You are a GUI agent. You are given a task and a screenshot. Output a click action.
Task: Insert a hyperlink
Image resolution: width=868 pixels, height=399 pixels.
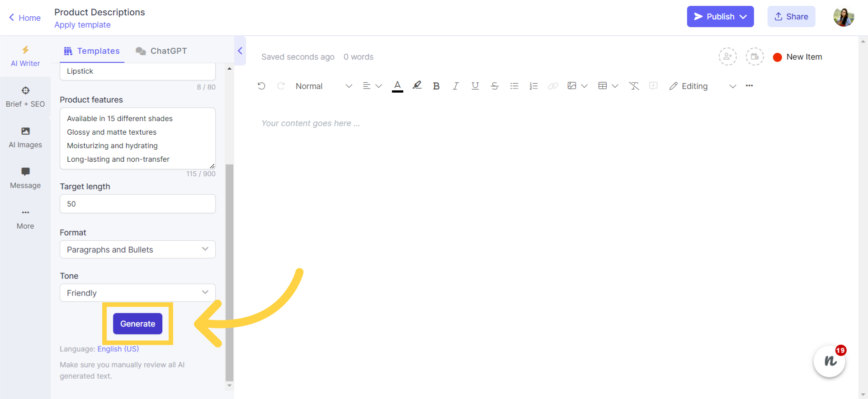[553, 86]
